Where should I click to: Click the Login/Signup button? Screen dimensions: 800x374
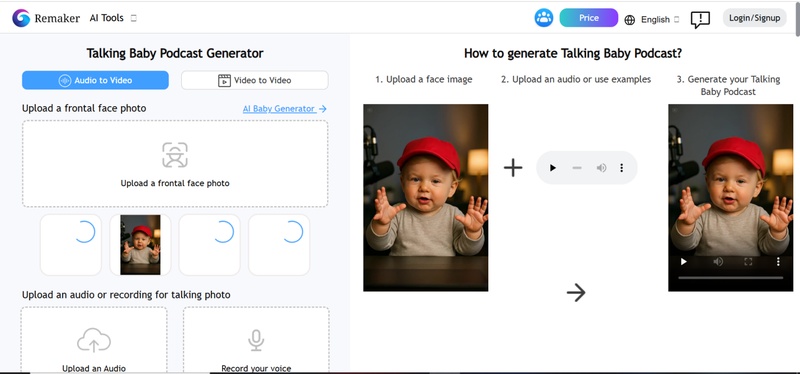click(x=755, y=18)
